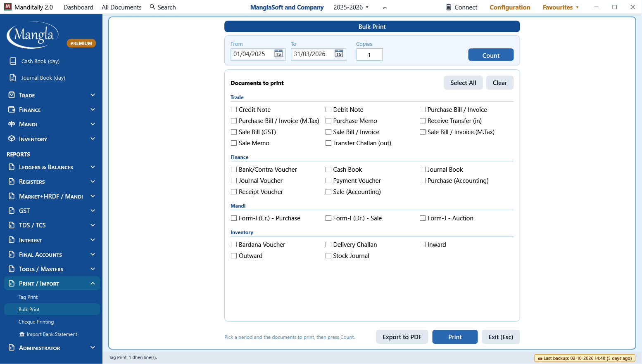
Task: Click the Registers report icon
Action: pyautogui.click(x=12, y=181)
